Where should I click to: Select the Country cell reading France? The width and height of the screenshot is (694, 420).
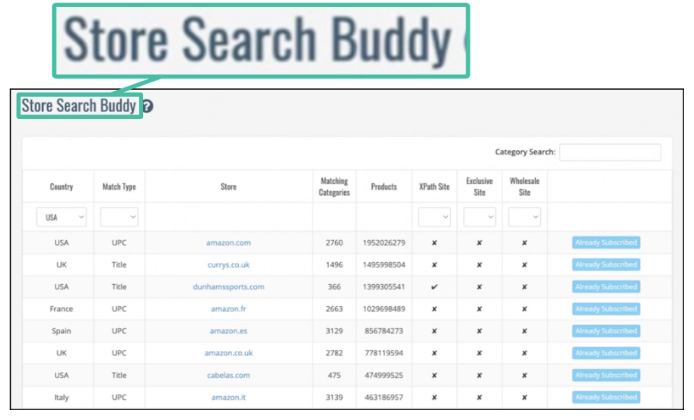click(62, 309)
